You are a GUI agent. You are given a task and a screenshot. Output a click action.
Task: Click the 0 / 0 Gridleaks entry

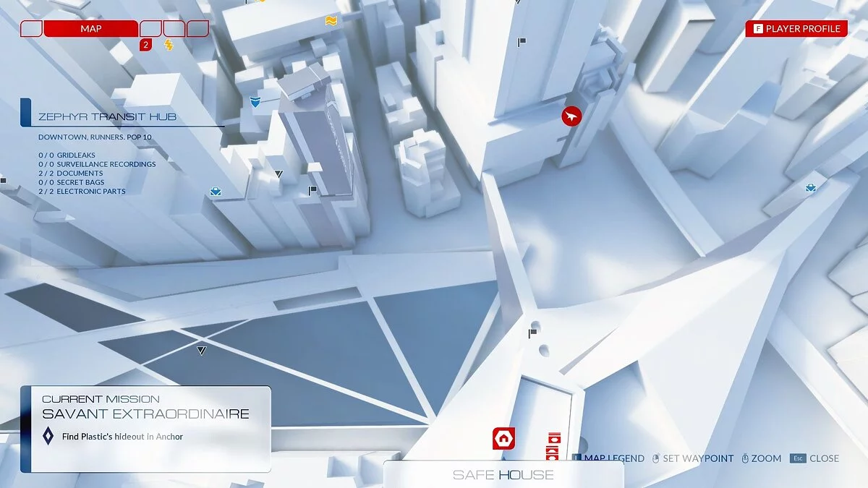tap(67, 155)
